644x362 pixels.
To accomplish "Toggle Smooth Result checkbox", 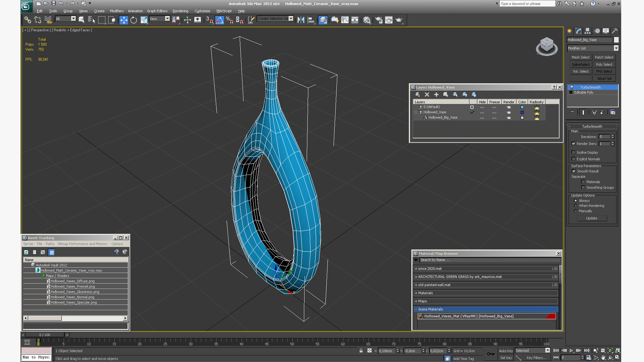I will pos(574,171).
